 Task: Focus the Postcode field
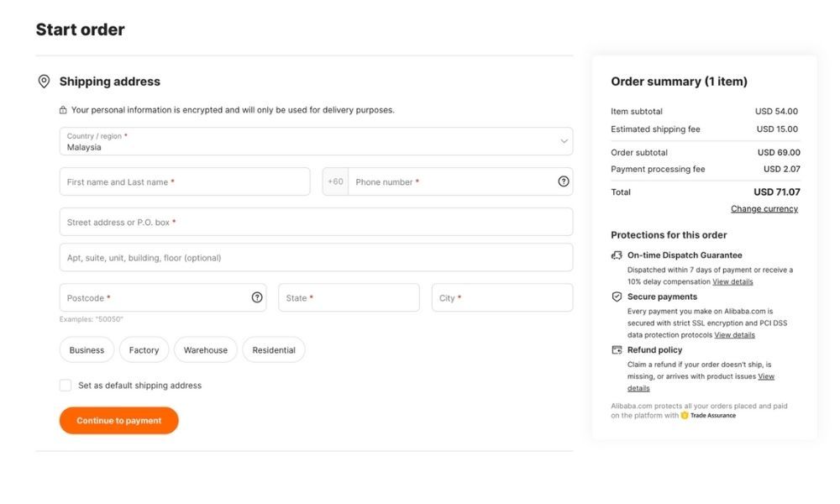(x=163, y=297)
